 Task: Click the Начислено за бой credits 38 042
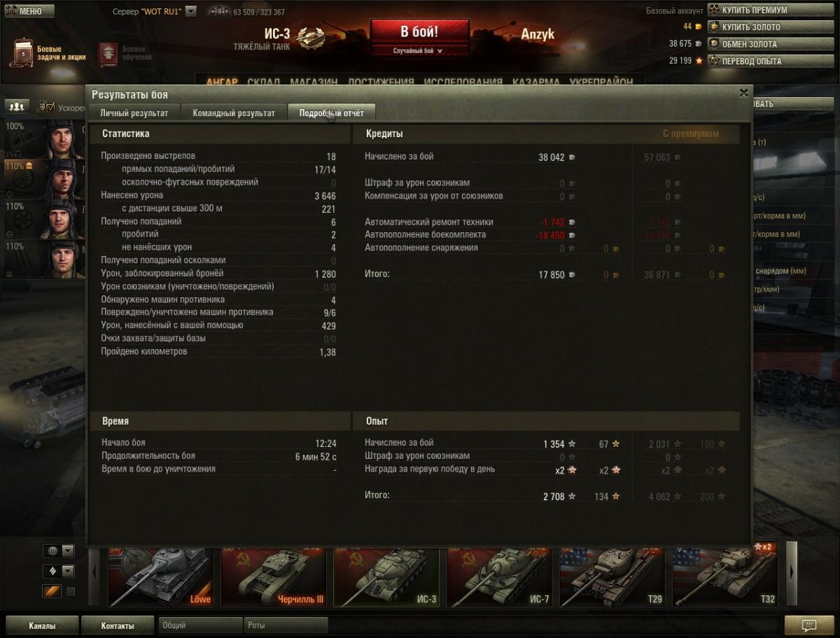552,157
